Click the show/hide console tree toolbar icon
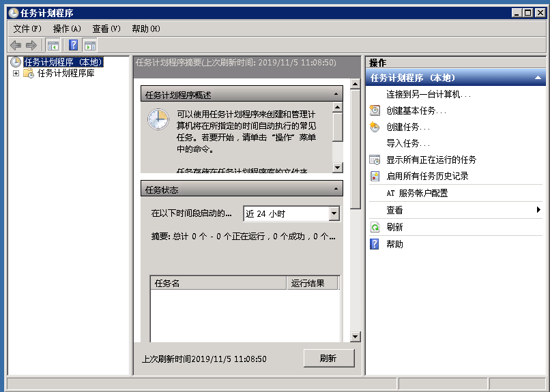This screenshot has height=392, width=550. point(53,45)
